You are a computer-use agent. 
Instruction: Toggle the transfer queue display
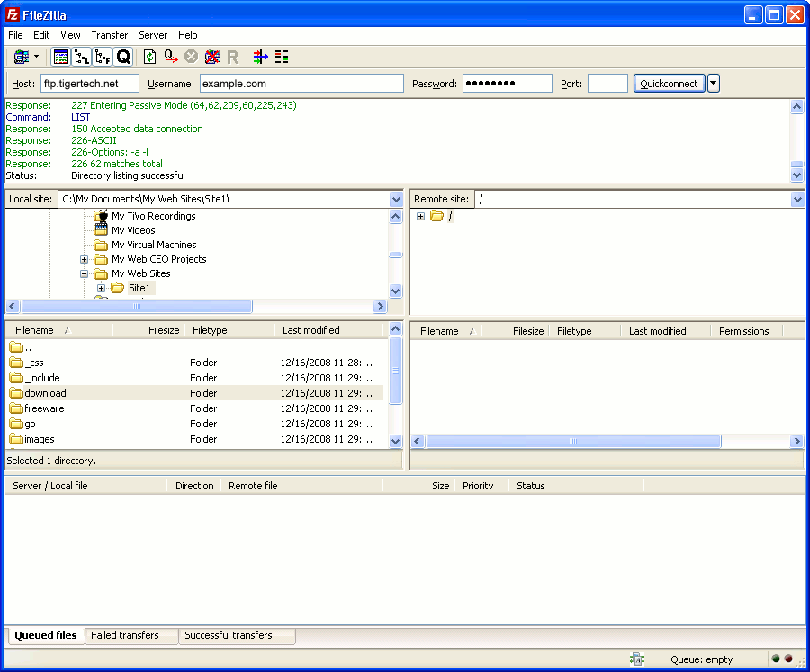tap(123, 57)
